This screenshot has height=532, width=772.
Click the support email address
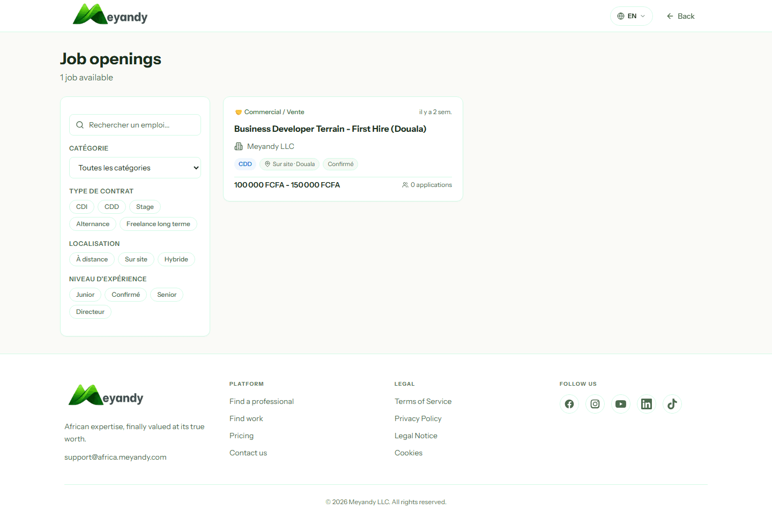[x=115, y=457]
